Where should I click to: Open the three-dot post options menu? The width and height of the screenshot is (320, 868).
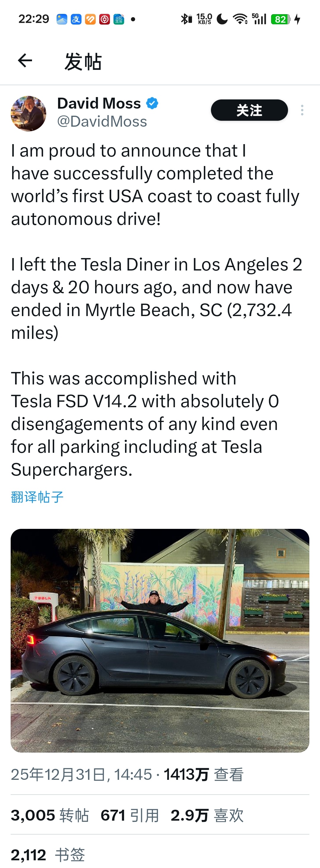(302, 110)
